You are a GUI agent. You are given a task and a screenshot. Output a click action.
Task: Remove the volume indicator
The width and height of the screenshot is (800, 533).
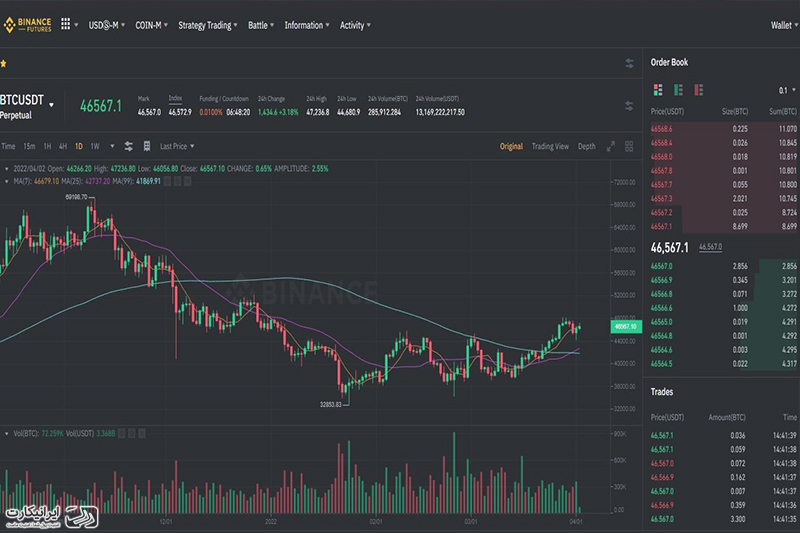pos(142,434)
